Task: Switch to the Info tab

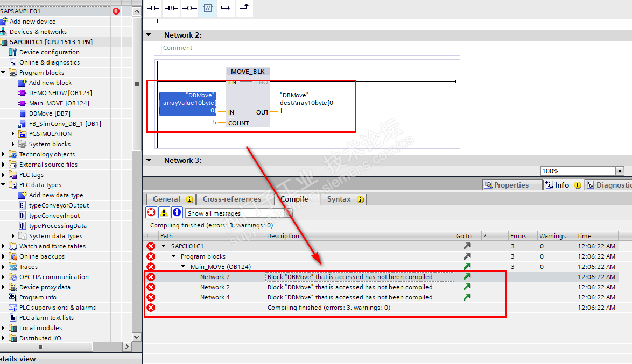Action: click(563, 185)
